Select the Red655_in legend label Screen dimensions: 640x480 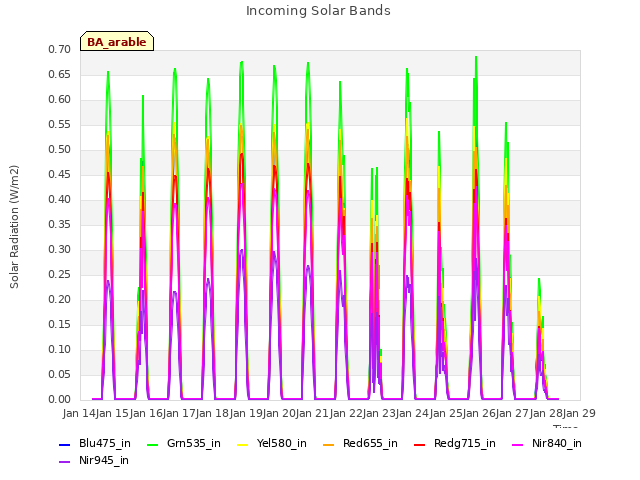coord(370,444)
